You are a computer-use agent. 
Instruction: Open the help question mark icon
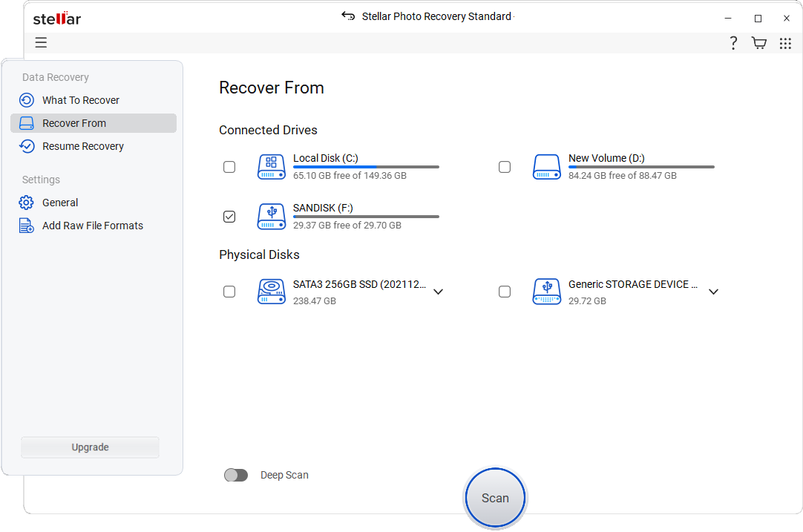pyautogui.click(x=733, y=43)
